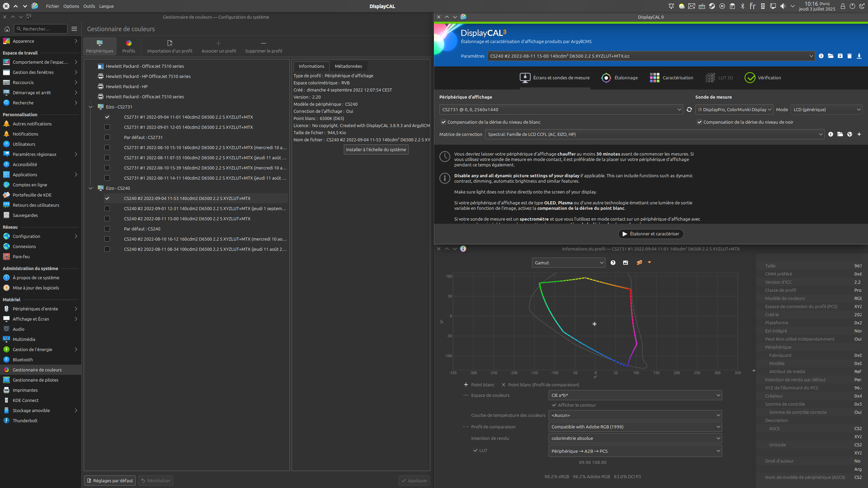This screenshot has width=868, height=488.
Task: Click the archive icon beside Paramètres row
Action: (x=840, y=56)
